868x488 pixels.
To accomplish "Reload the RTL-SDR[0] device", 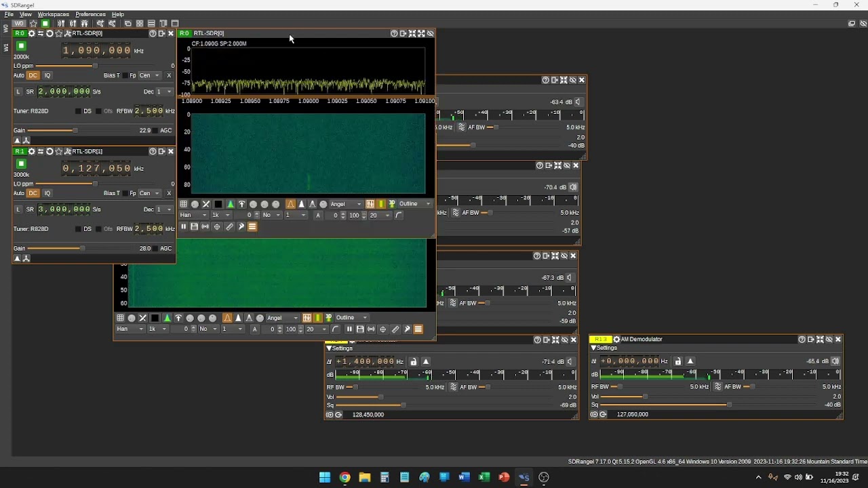I will point(50,33).
